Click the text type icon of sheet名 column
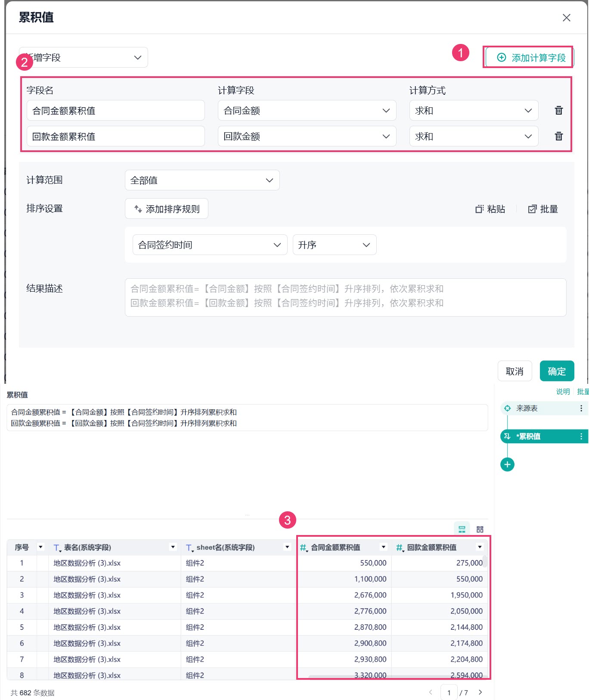 pyautogui.click(x=189, y=548)
